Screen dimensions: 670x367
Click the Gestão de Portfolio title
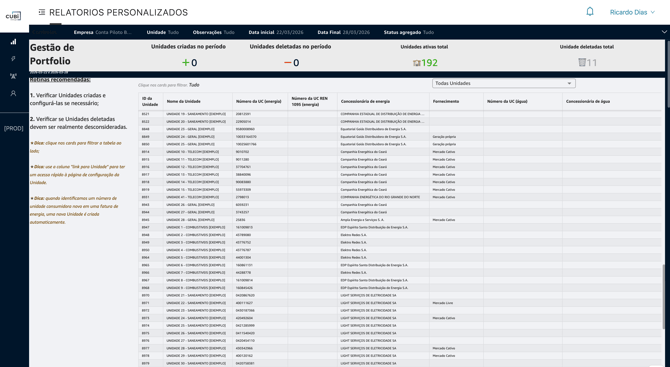(52, 54)
